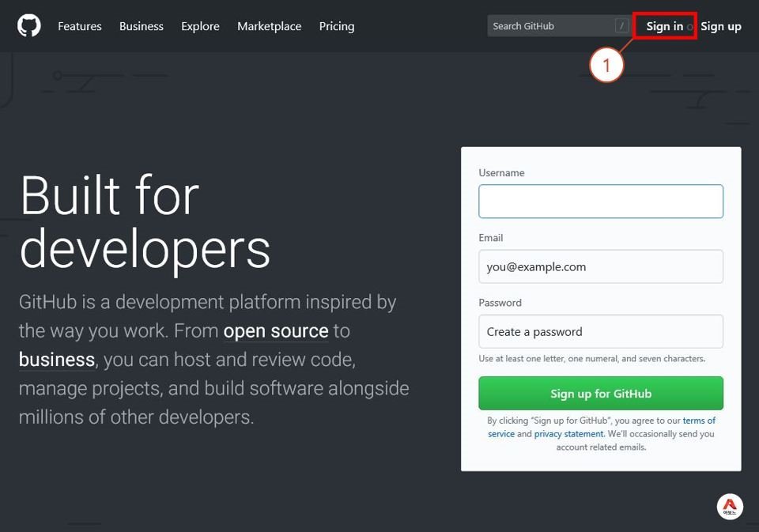Click into the Email field
759x532 pixels.
point(601,266)
